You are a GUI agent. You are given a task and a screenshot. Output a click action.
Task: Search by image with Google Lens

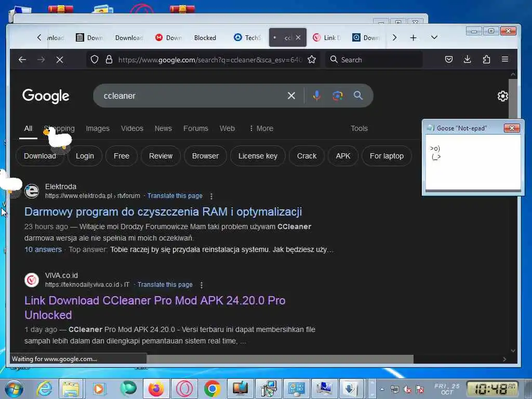[x=337, y=96]
